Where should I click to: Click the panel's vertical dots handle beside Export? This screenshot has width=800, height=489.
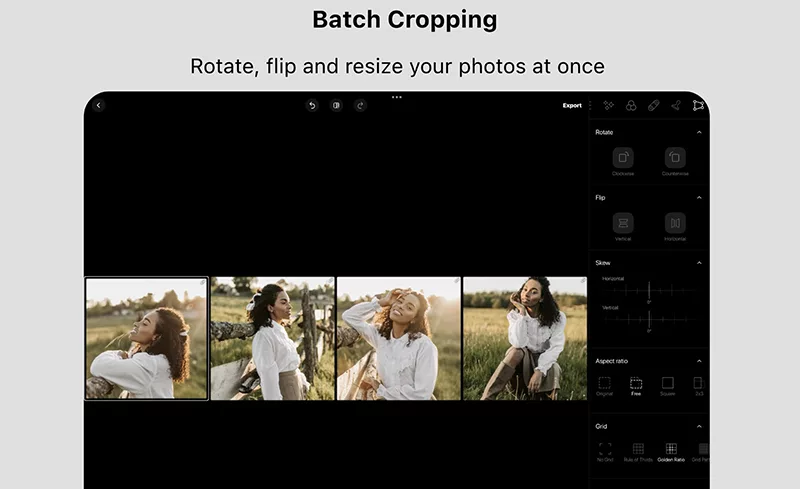coord(590,106)
